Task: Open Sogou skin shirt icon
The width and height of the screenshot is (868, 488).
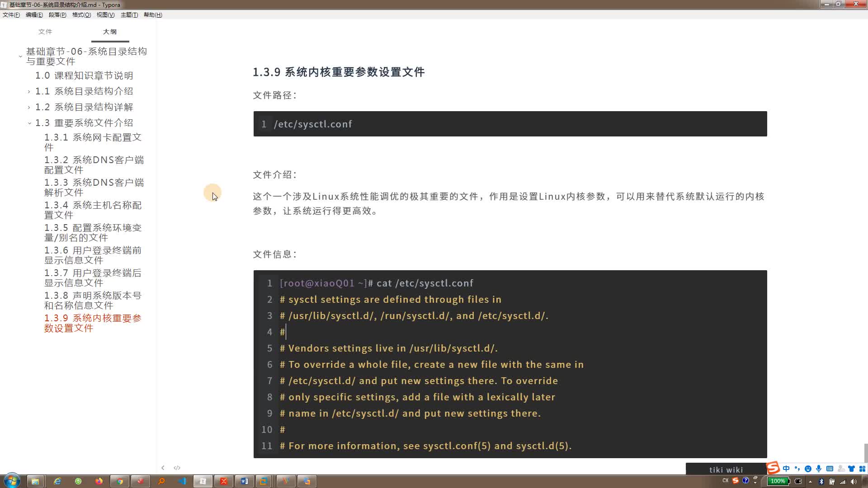Action: 851,469
